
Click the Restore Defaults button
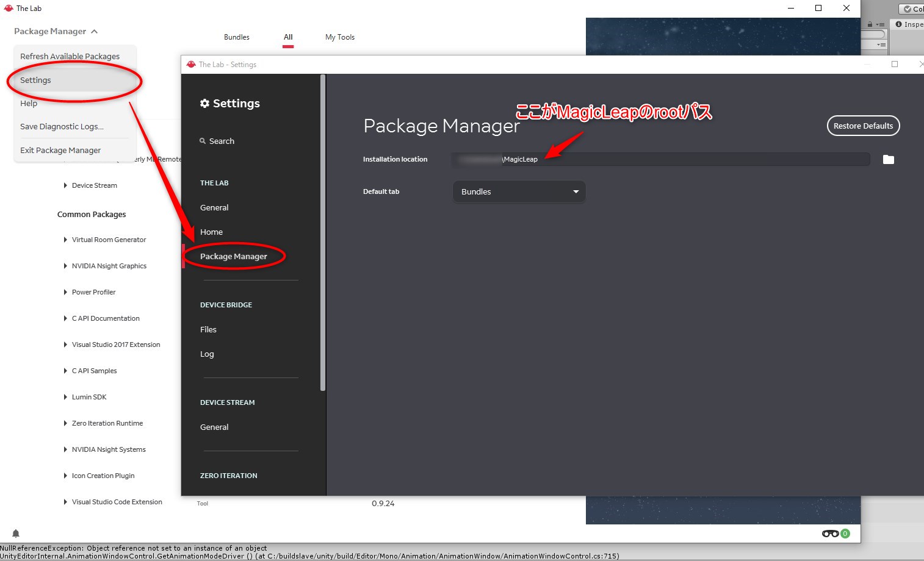pos(863,126)
